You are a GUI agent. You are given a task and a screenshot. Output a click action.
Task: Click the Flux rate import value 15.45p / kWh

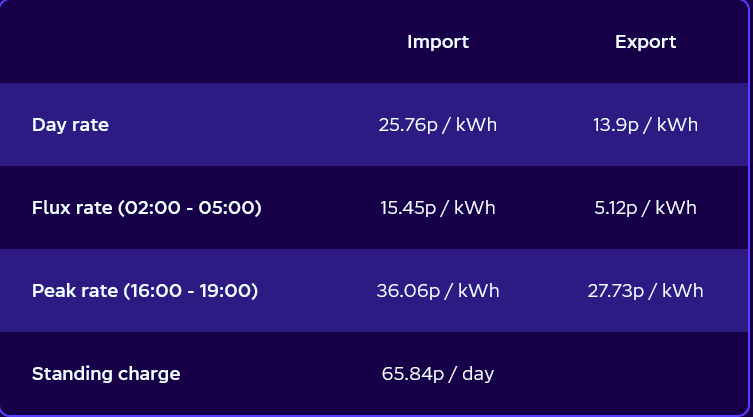point(437,208)
